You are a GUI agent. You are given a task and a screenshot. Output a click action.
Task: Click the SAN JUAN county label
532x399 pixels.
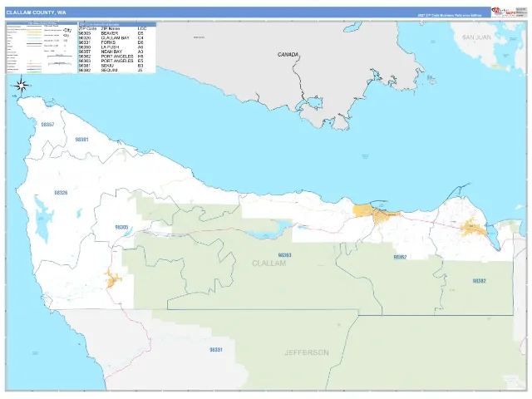point(476,37)
